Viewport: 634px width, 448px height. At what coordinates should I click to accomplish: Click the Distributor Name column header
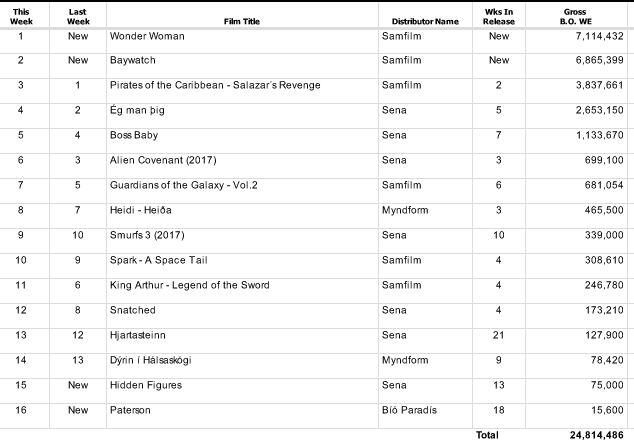tap(425, 21)
